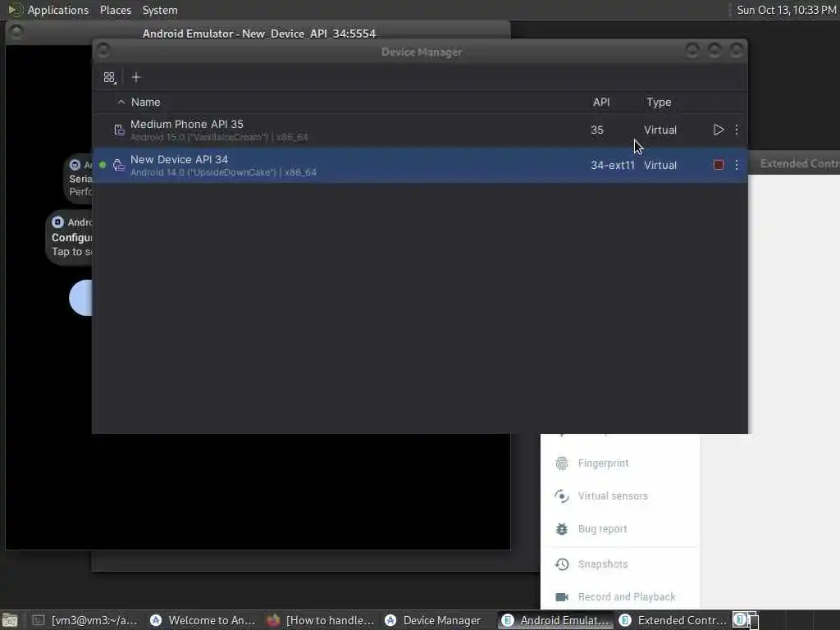Open Record and Playback in Extended Controls
Viewport: 840px width, 630px height.
620,597
